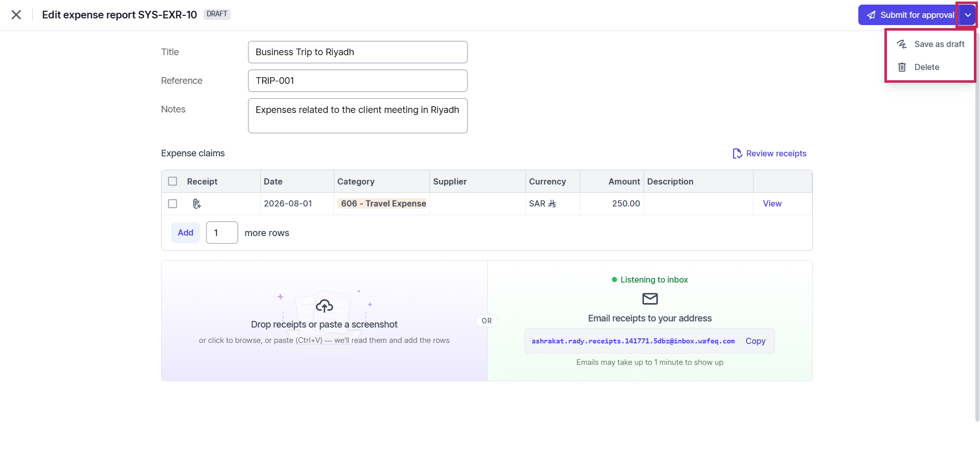Click the Submit for approval button
Screen dimensions: 980x463
(x=908, y=15)
